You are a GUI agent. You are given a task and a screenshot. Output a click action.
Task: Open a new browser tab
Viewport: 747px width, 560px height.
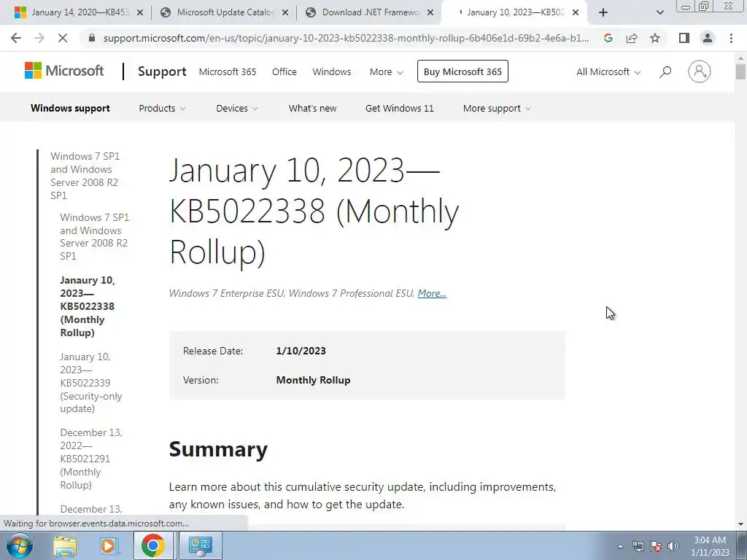(603, 13)
